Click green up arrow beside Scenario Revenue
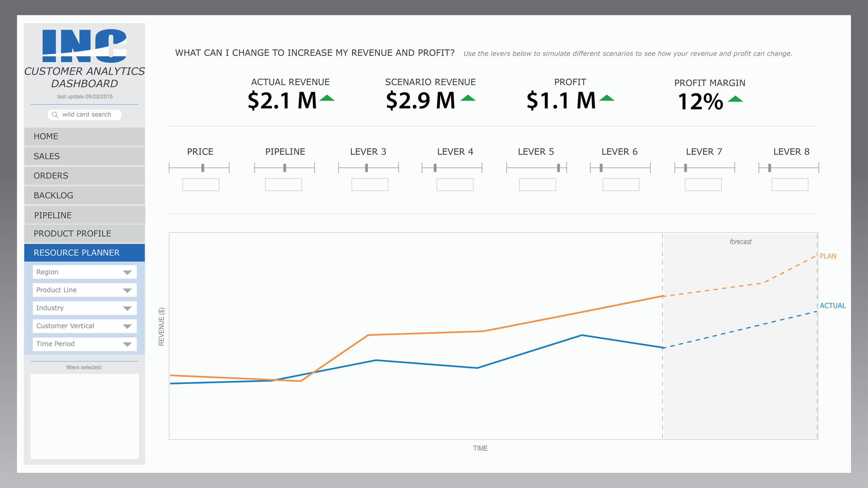The height and width of the screenshot is (488, 868). [468, 98]
